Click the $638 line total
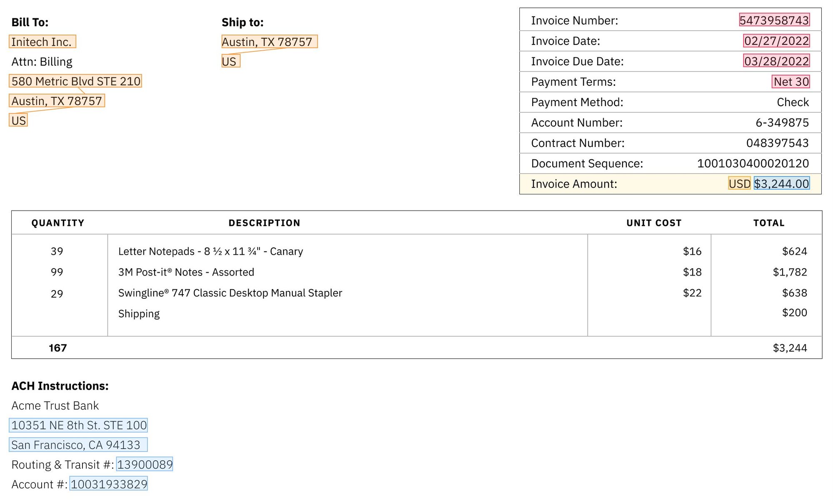Viewport: 833px width, 504px height. coord(795,293)
